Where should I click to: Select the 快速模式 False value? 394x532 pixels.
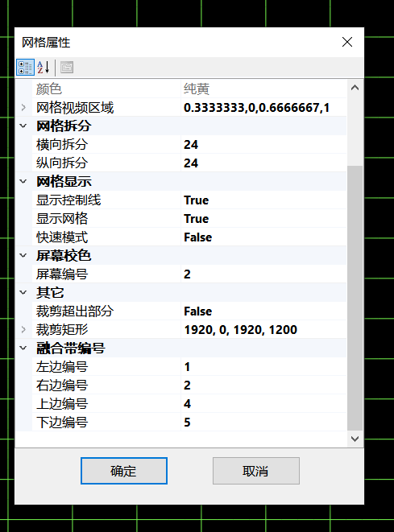(263, 237)
